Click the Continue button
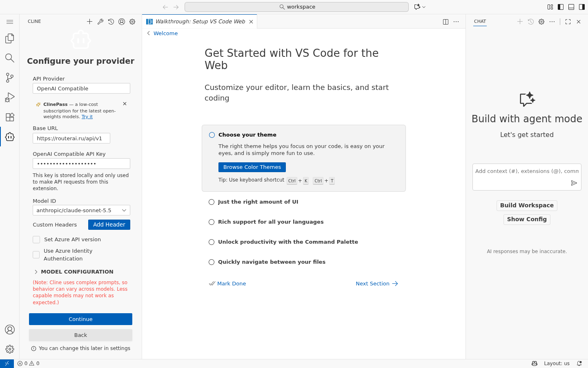The image size is (588, 368). [x=80, y=319]
